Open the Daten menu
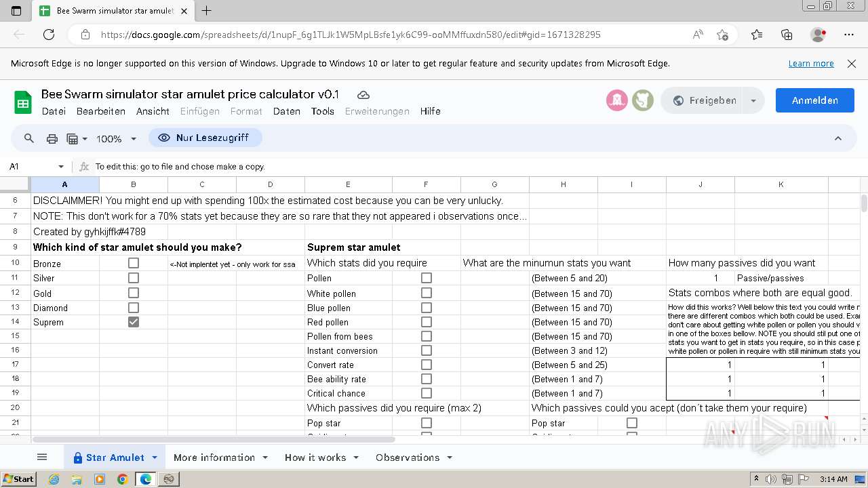868x488 pixels. pyautogui.click(x=286, y=111)
